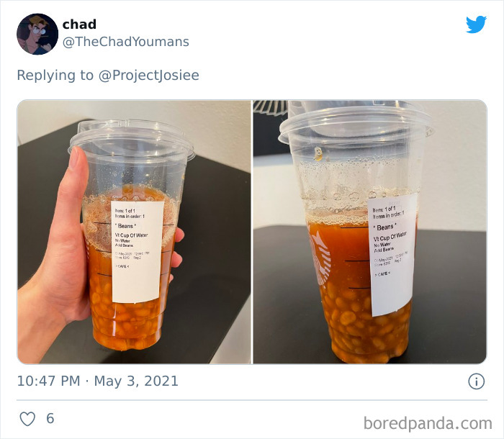
Task: Click the clear lid in right photo
Action: (x=355, y=122)
